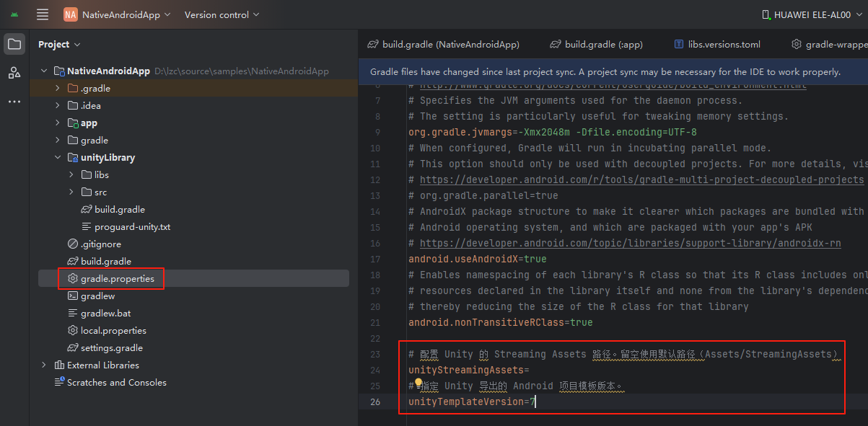Place cursor on unityStreamingAssets= line
Image resolution: width=868 pixels, height=426 pixels.
point(469,370)
